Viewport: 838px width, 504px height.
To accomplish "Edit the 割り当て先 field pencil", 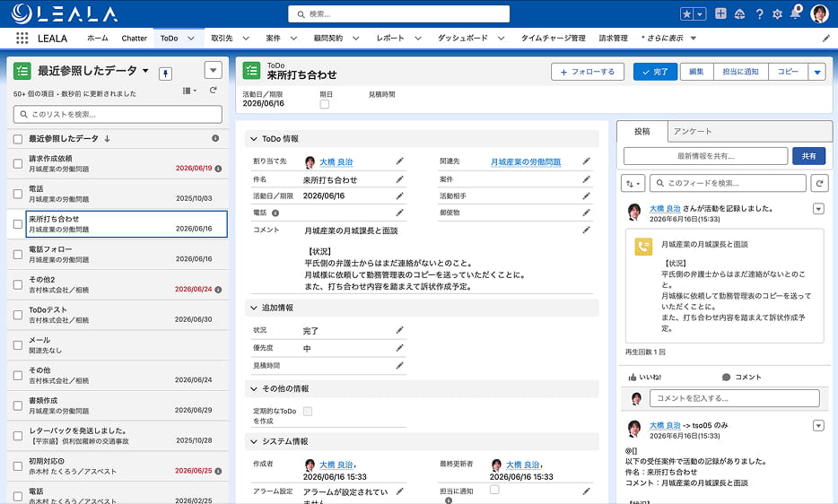I will click(399, 161).
